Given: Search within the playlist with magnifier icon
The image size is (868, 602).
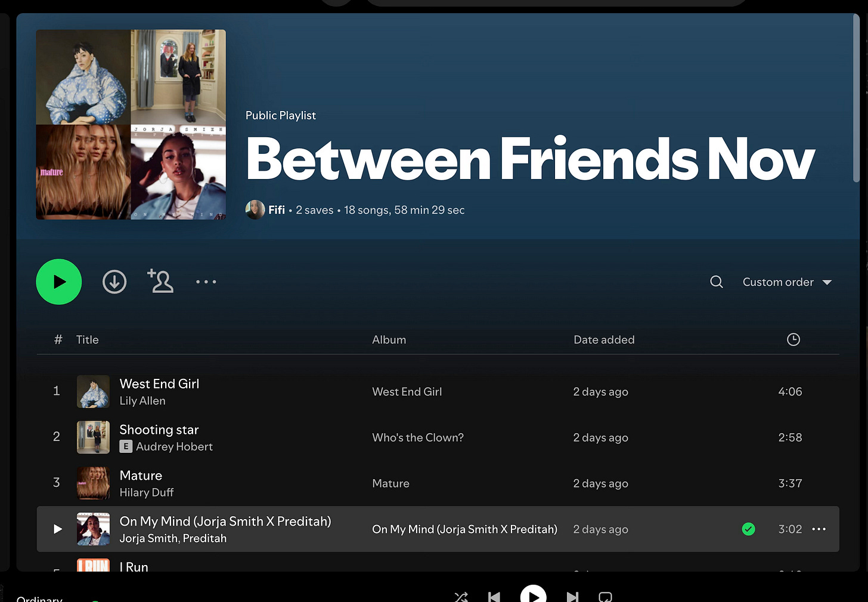Looking at the screenshot, I should click(717, 282).
